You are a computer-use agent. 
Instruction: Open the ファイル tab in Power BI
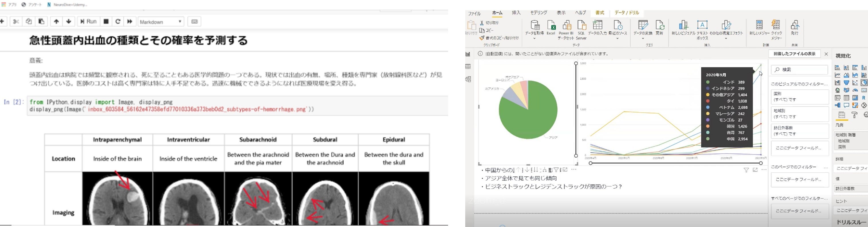click(x=474, y=13)
